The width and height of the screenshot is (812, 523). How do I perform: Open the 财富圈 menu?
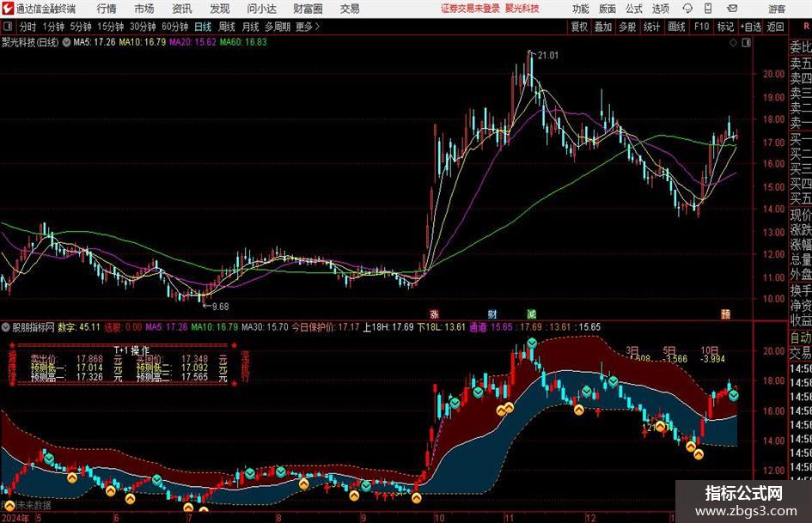click(x=308, y=9)
